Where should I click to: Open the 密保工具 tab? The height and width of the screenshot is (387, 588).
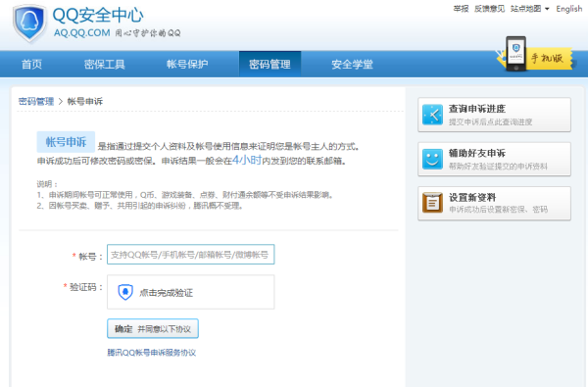pos(105,64)
